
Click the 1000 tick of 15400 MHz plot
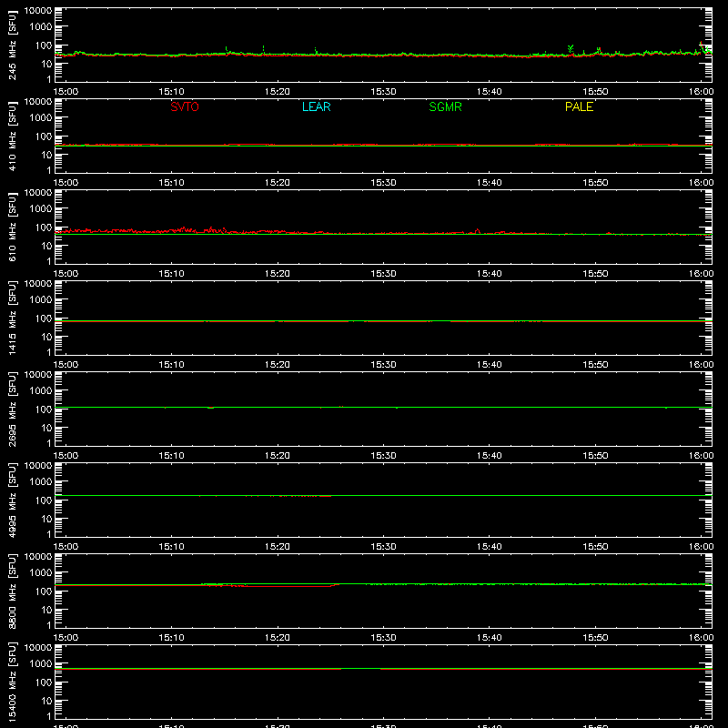(41, 664)
